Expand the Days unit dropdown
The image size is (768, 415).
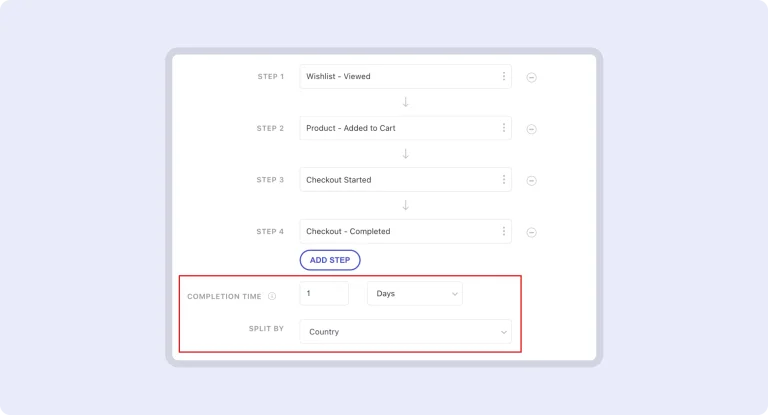coord(414,294)
